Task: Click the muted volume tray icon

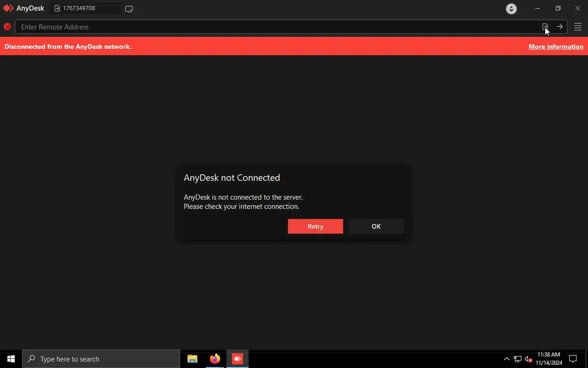Action: click(x=528, y=359)
